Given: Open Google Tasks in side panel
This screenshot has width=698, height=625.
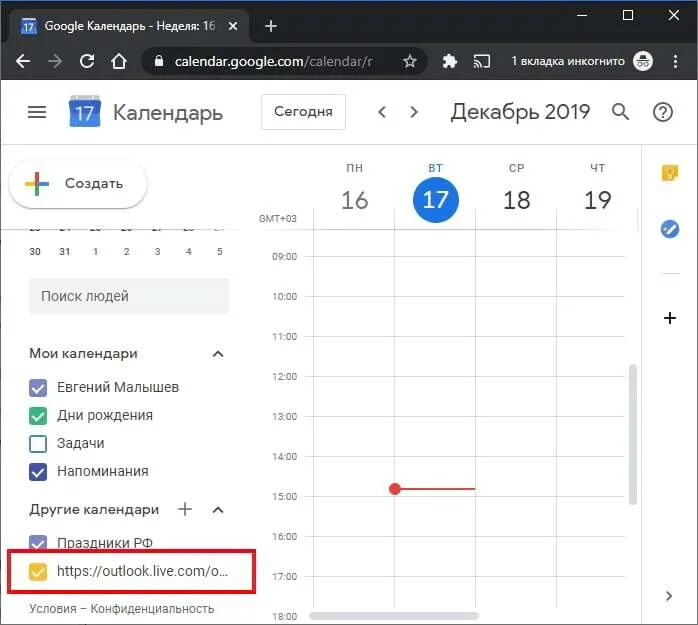Looking at the screenshot, I should [670, 229].
